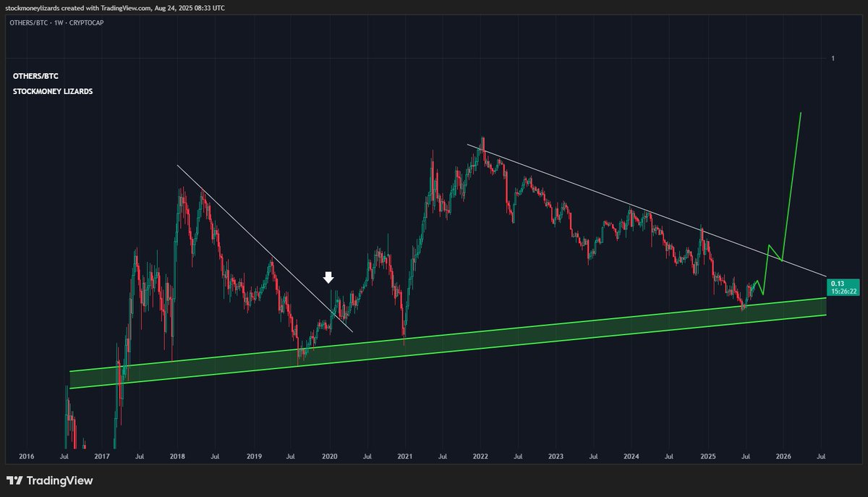Click the 2025 label on the time axis
Viewport: 868px width, 497px height.
coord(709,456)
